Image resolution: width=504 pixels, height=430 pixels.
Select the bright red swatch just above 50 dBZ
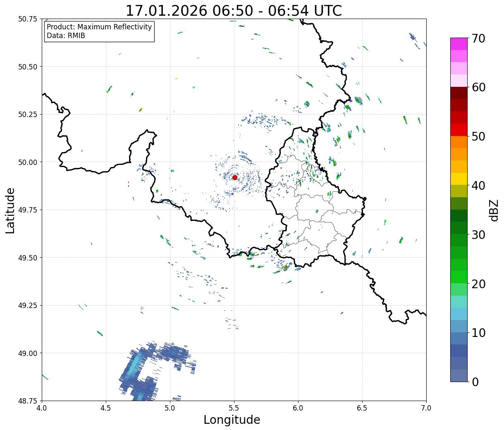[x=459, y=130]
